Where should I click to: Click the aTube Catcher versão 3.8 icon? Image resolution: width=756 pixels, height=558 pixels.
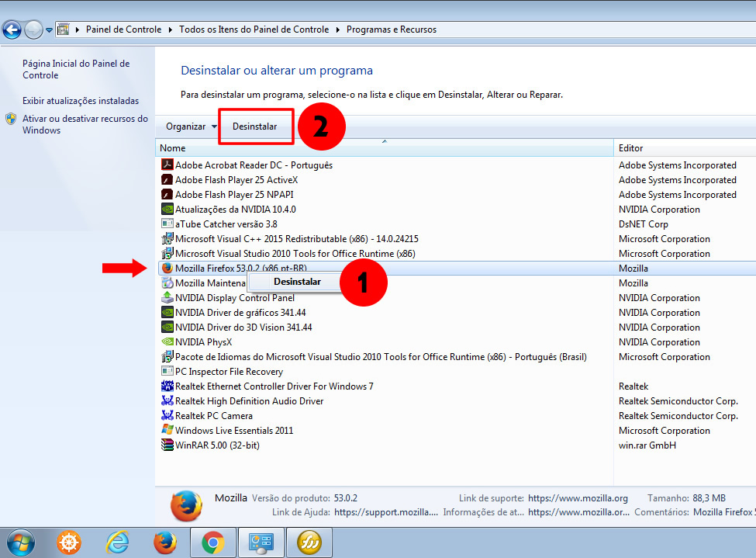click(x=167, y=224)
